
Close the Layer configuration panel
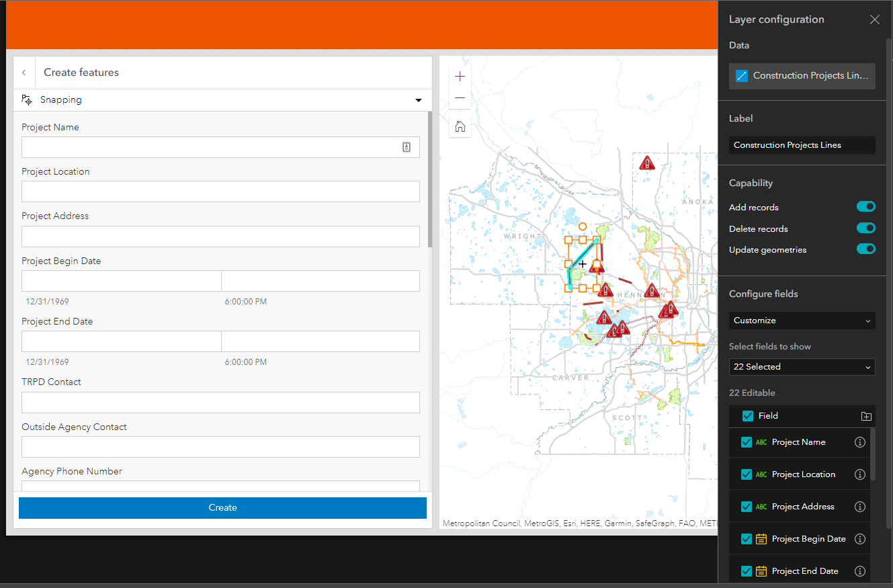coord(874,19)
